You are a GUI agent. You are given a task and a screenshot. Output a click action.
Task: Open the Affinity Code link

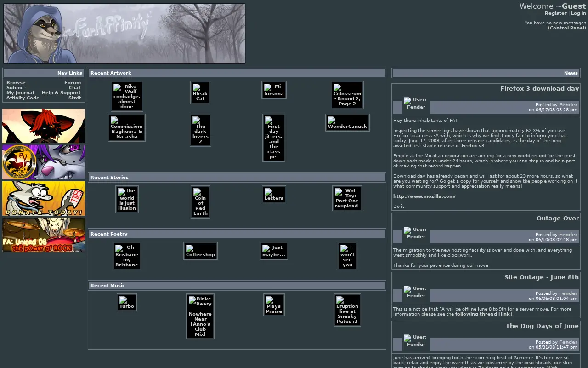pos(23,98)
